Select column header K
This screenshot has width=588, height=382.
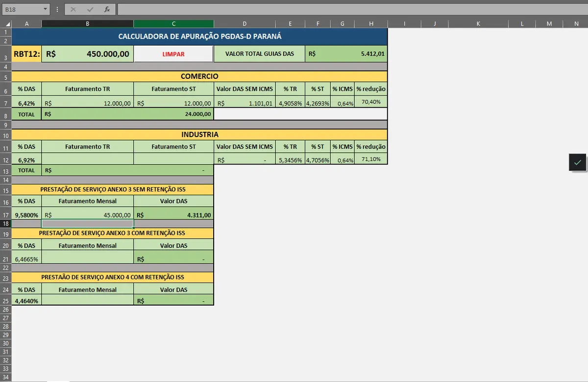pyautogui.click(x=478, y=24)
